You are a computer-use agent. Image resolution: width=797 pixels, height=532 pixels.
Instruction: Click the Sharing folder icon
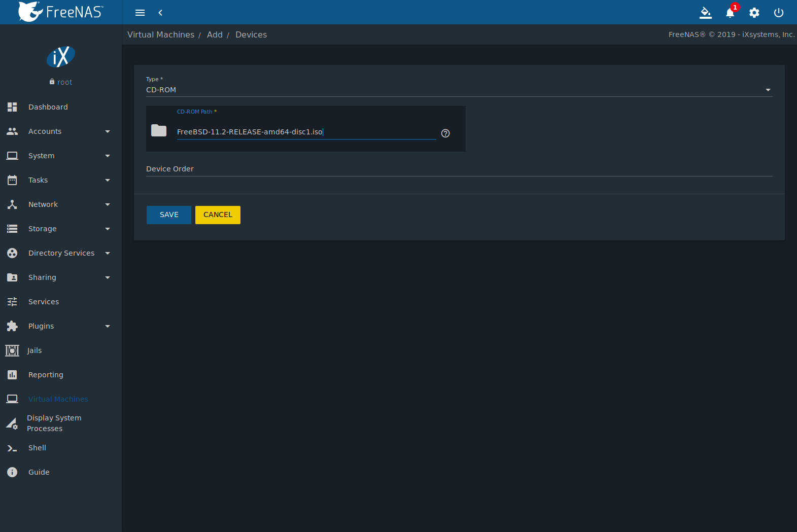pyautogui.click(x=12, y=277)
